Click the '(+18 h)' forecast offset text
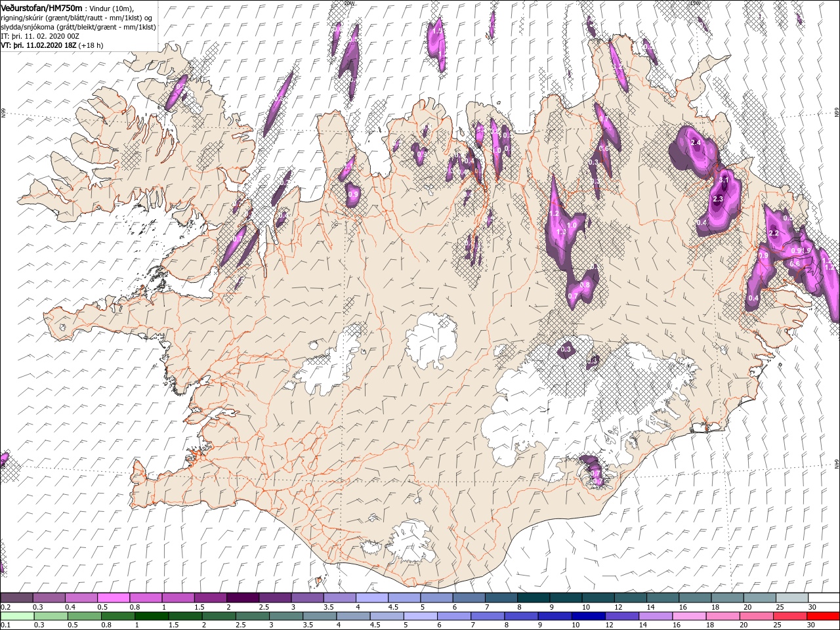The width and height of the screenshot is (840, 630). (x=92, y=45)
